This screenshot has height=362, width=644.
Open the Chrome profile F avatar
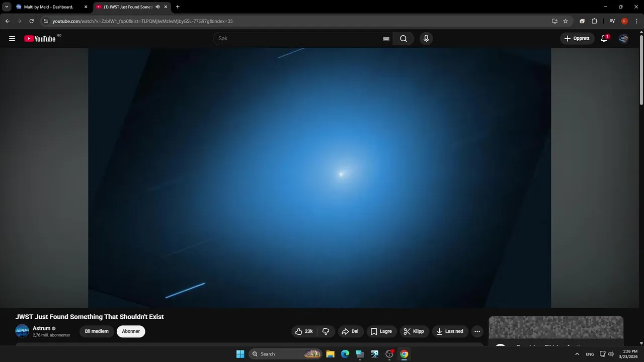click(624, 21)
